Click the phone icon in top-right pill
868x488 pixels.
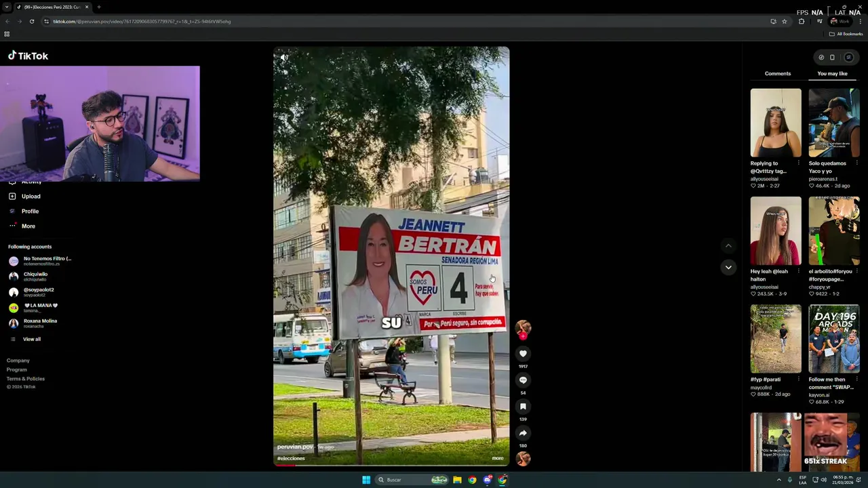[x=833, y=58]
